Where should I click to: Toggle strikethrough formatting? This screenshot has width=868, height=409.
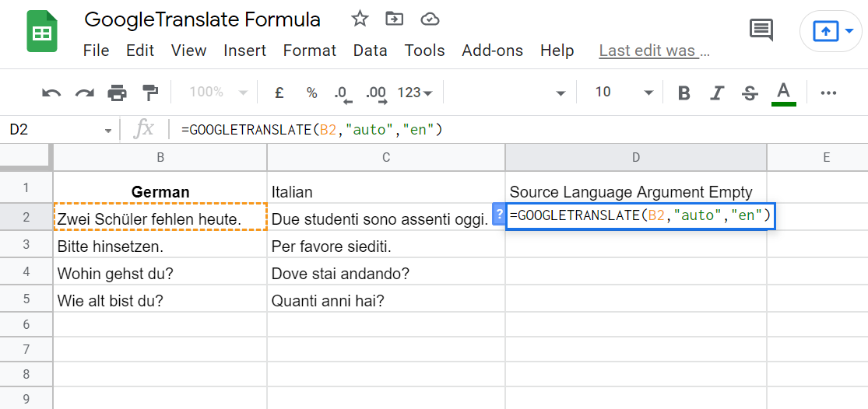click(x=750, y=93)
